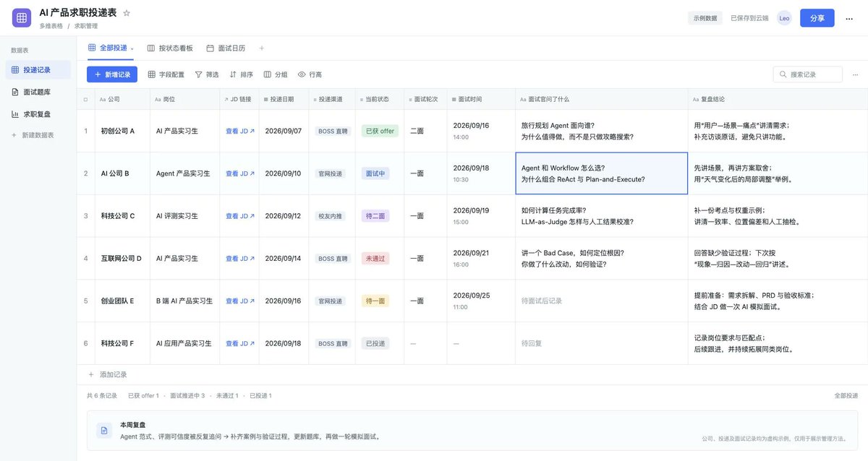
Task: Click the 投递渠道 column header
Action: pyautogui.click(x=333, y=99)
